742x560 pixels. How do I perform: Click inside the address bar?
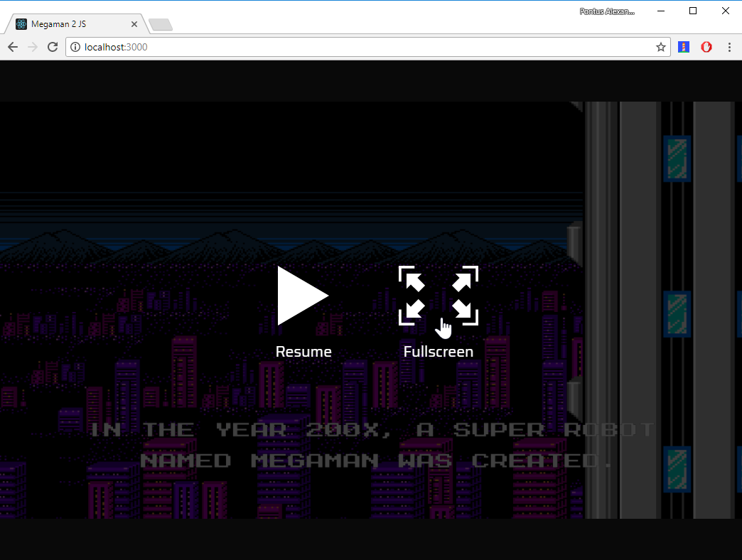tap(284, 47)
